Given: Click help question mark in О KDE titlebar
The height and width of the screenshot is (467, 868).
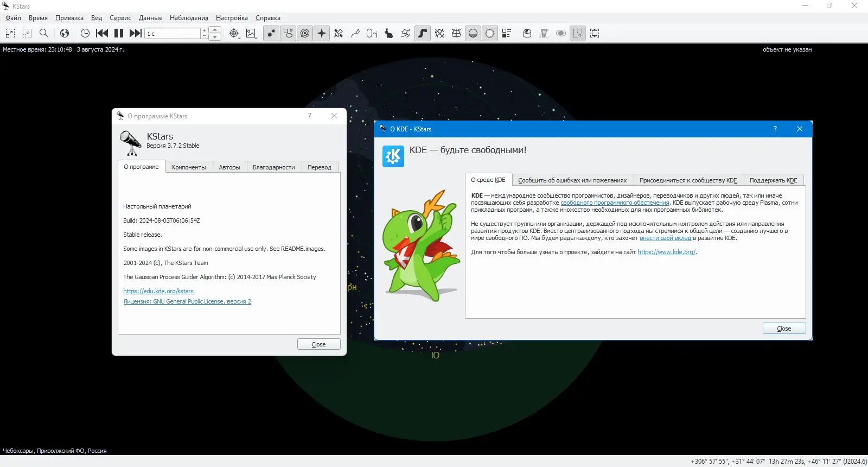Looking at the screenshot, I should tap(775, 129).
